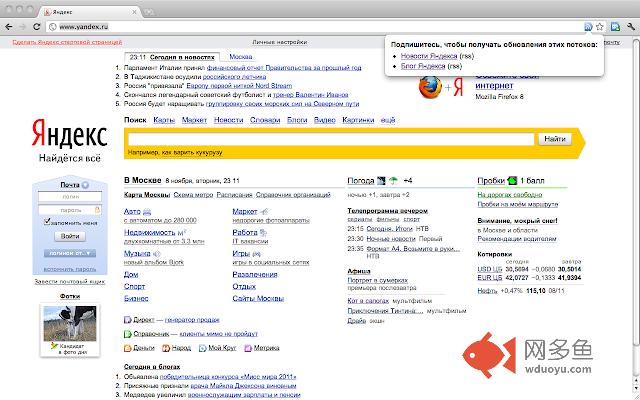Click Сделать Яндекс стартовой страницей link

click(67, 42)
